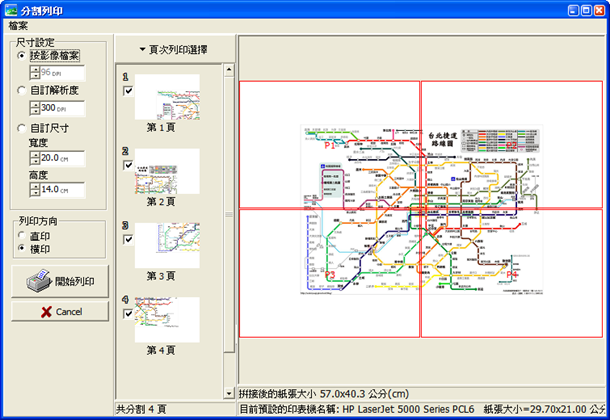Image resolution: width=610 pixels, height=420 pixels.
Task: Click the page list scrollbar thumb
Action: [x=229, y=215]
